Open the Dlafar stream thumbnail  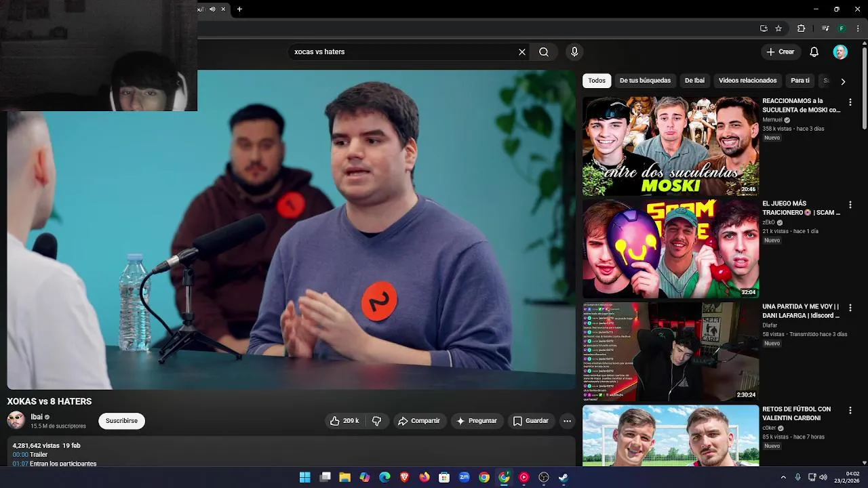coord(671,352)
